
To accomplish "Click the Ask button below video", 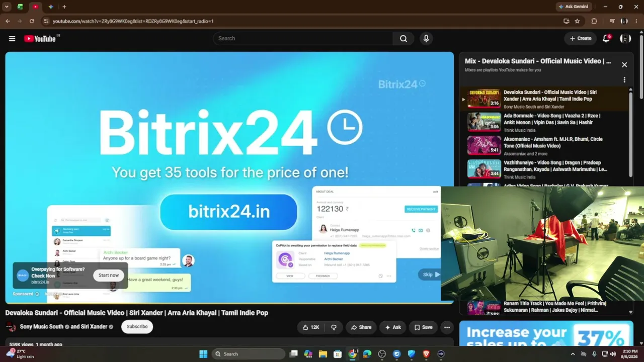I will click(x=393, y=327).
